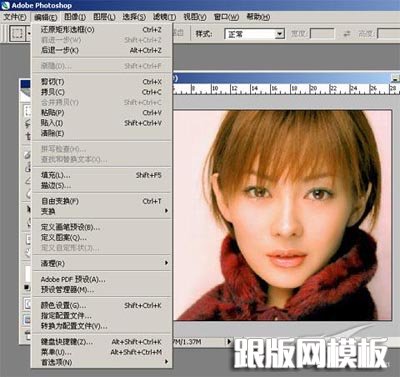Image resolution: width=400 pixels, height=377 pixels.
Task: Expand the 清理 purge submenu
Action: point(102,263)
